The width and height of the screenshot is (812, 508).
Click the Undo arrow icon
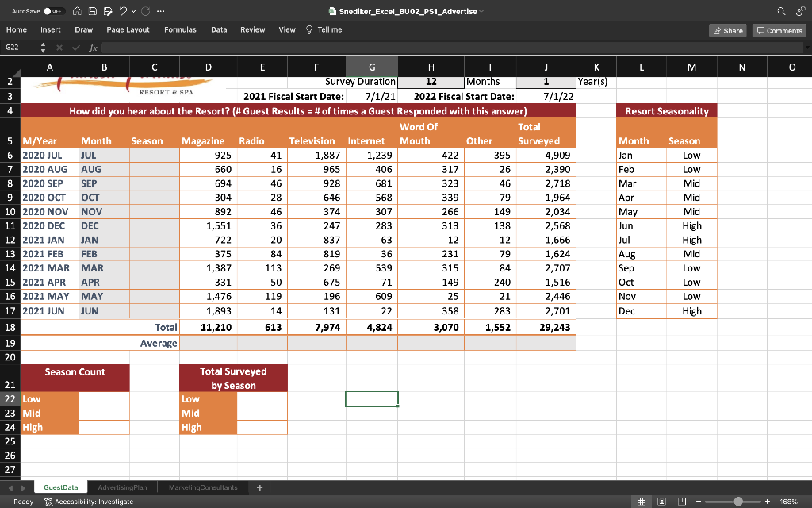[x=123, y=11]
